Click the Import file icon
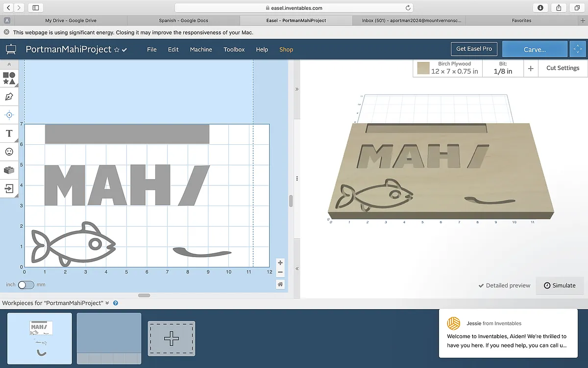 [x=9, y=188]
